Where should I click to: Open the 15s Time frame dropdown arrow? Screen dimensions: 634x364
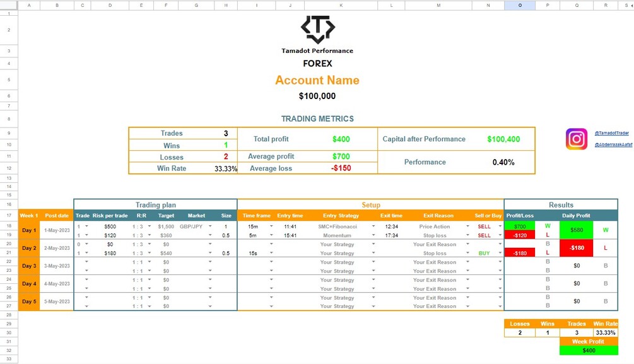pos(271,253)
